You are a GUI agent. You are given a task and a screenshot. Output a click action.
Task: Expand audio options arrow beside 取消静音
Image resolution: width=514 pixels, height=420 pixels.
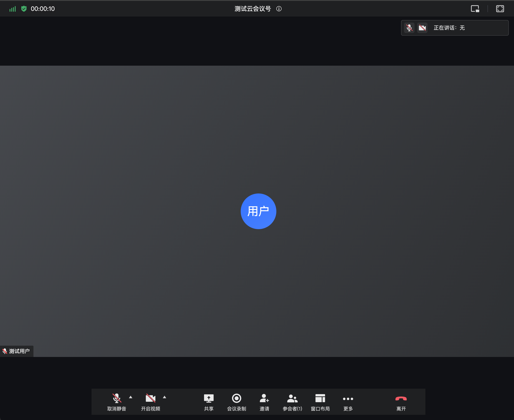click(x=131, y=397)
